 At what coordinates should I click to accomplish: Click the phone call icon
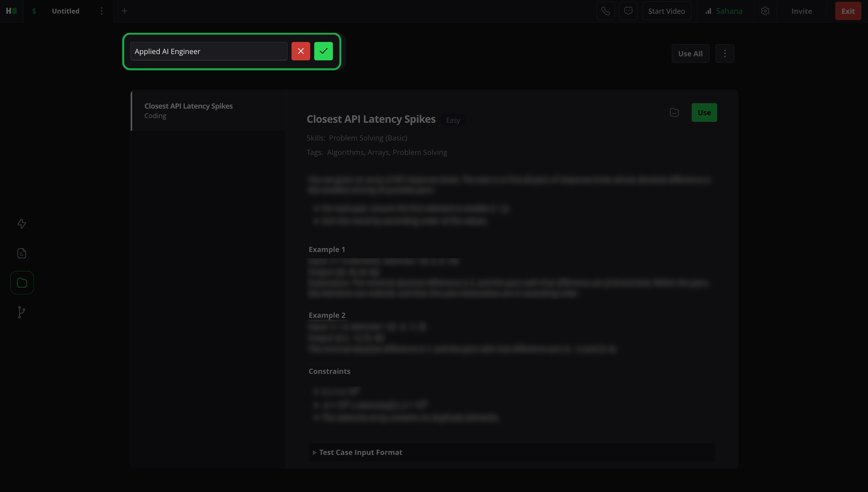click(605, 11)
